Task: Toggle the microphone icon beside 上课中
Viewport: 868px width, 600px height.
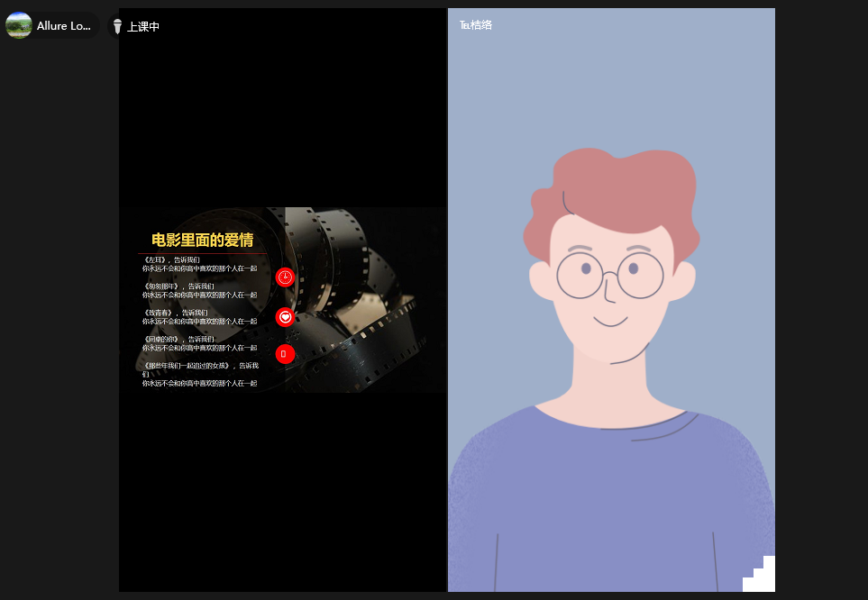Action: [x=117, y=27]
